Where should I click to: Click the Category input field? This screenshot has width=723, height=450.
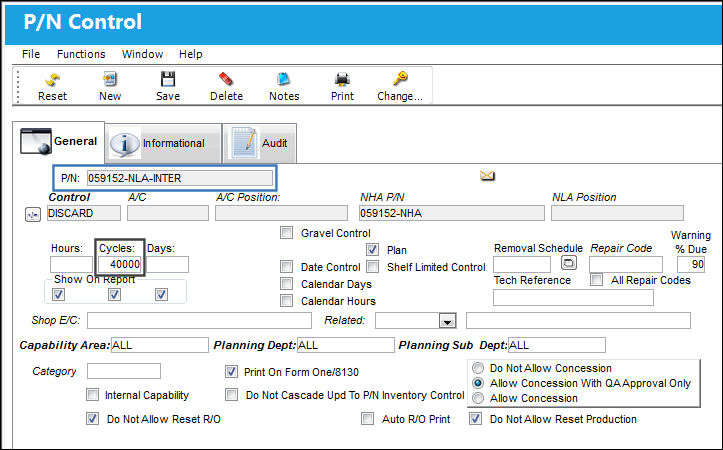click(x=124, y=371)
